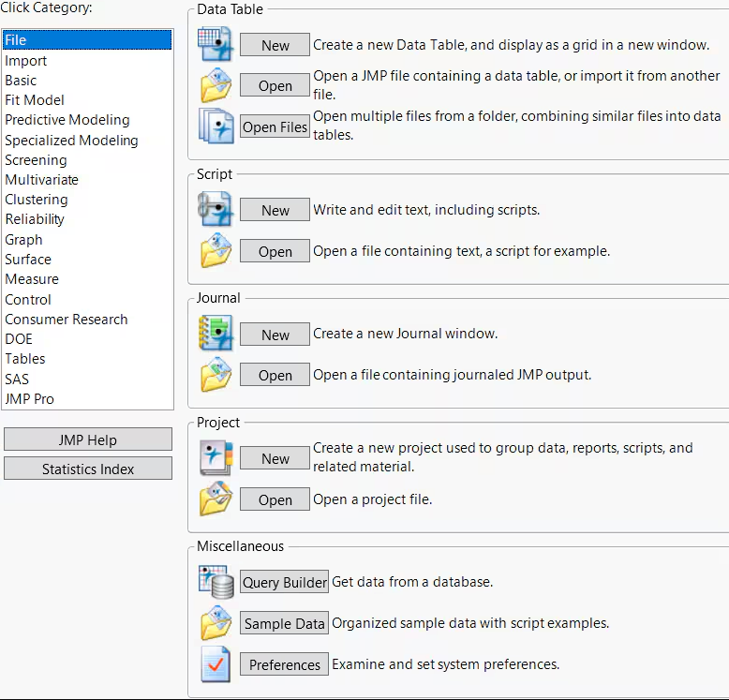The width and height of the screenshot is (729, 700).
Task: Choose the Clustering category
Action: pyautogui.click(x=87, y=200)
